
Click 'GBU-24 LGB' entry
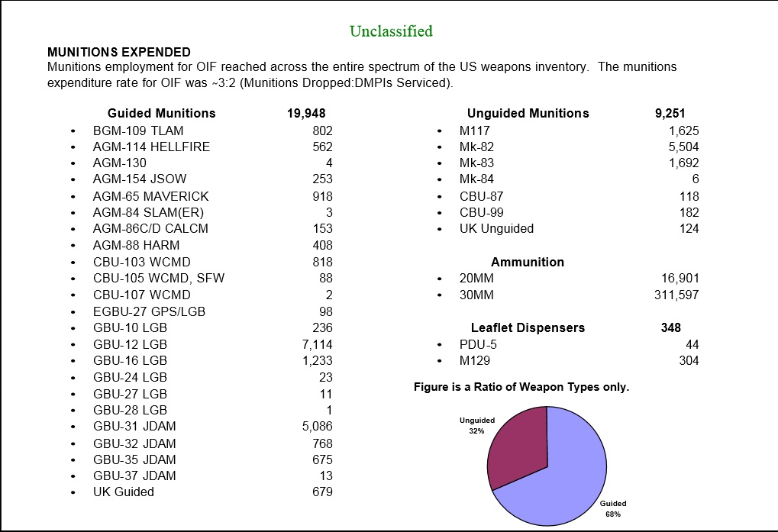pyautogui.click(x=130, y=377)
